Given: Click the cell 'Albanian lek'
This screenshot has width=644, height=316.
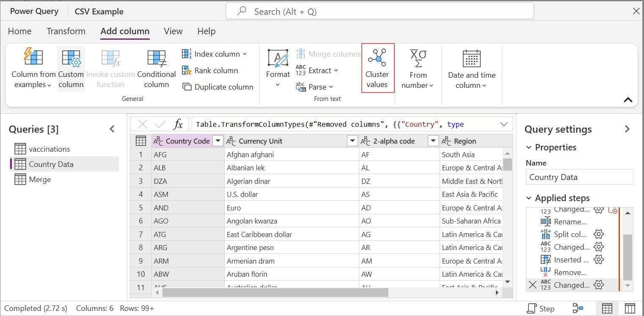Looking at the screenshot, I should 292,168.
